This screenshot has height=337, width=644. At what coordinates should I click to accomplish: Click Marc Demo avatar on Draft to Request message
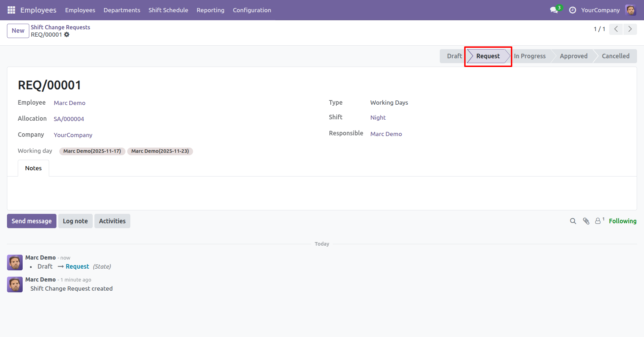tap(15, 262)
